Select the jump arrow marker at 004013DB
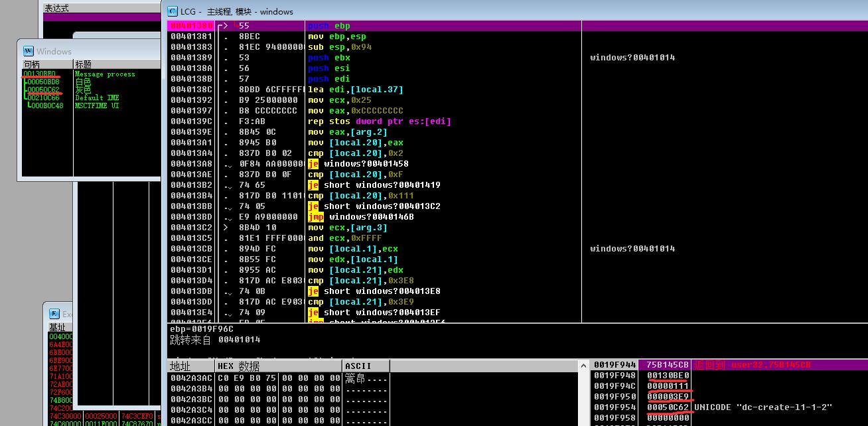868x426 pixels. (x=227, y=291)
